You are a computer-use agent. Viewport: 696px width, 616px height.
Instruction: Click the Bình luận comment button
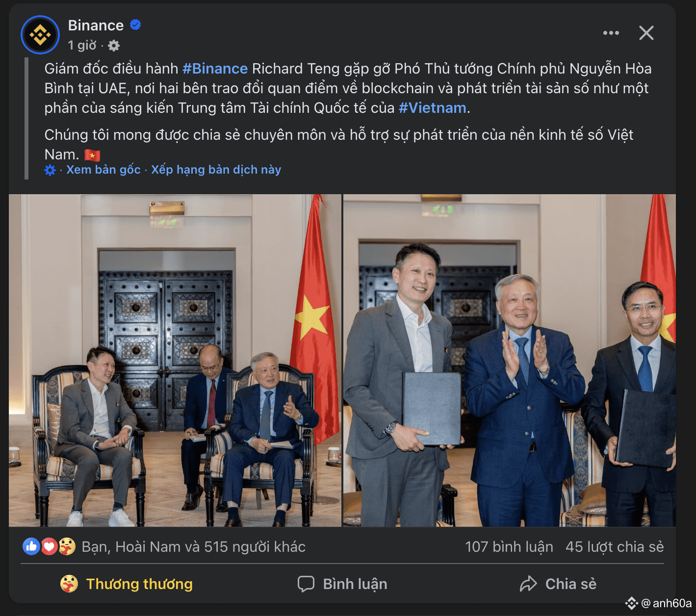(x=342, y=584)
